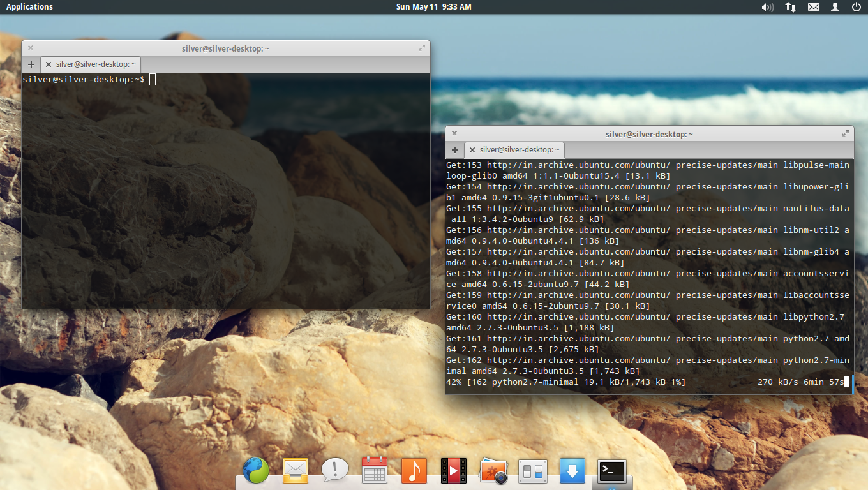Image resolution: width=868 pixels, height=490 pixels.
Task: Click the Terminal icon in the dock
Action: (612, 471)
